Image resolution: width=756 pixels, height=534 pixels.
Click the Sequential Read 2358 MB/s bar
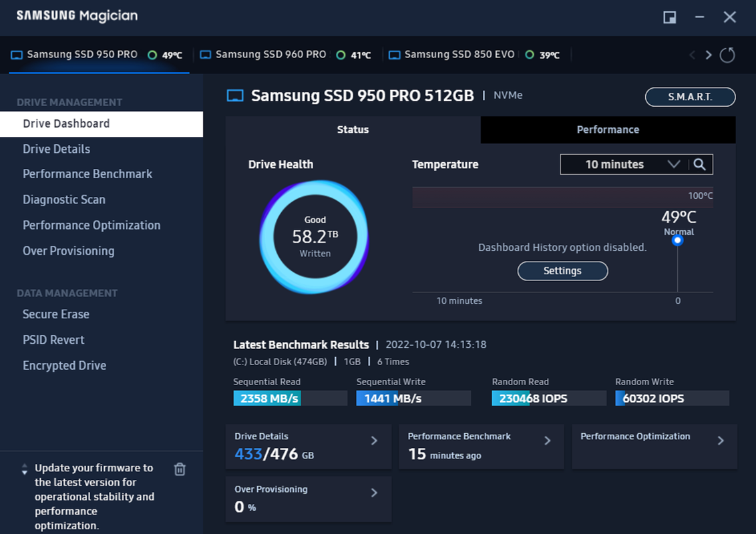(291, 398)
